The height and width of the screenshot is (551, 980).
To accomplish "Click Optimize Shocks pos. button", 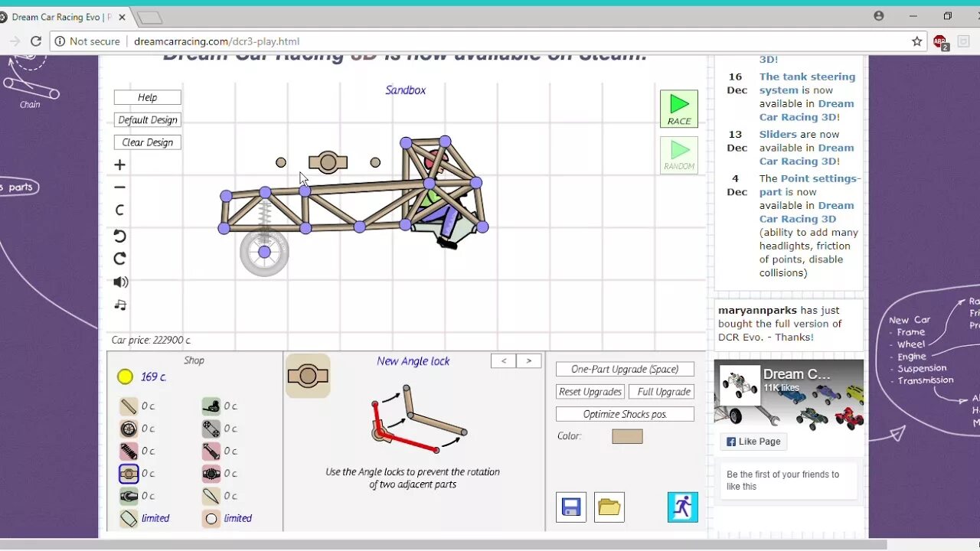I will click(x=625, y=414).
